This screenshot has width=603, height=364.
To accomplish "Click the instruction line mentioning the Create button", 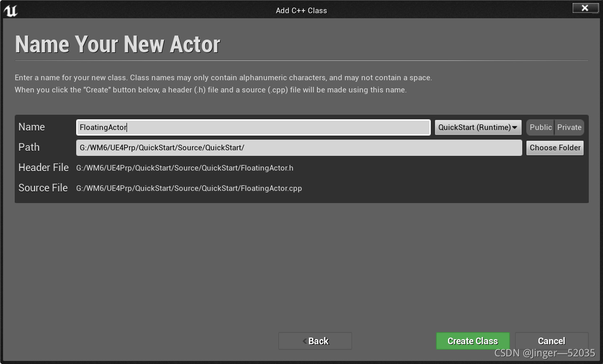I will click(210, 90).
